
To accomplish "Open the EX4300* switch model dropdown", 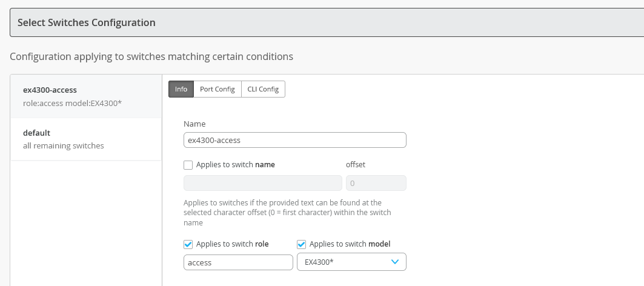I will point(351,262).
